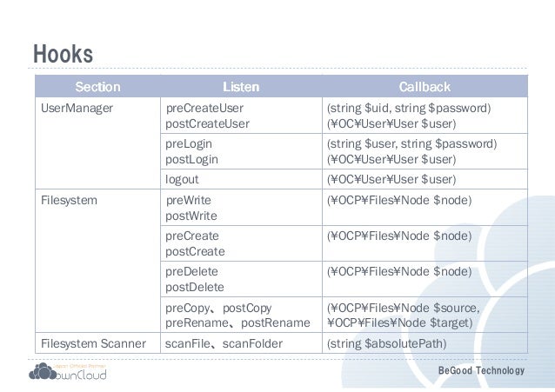The height and width of the screenshot is (392, 555).
Task: Click the Hooks slide title
Action: coord(63,54)
